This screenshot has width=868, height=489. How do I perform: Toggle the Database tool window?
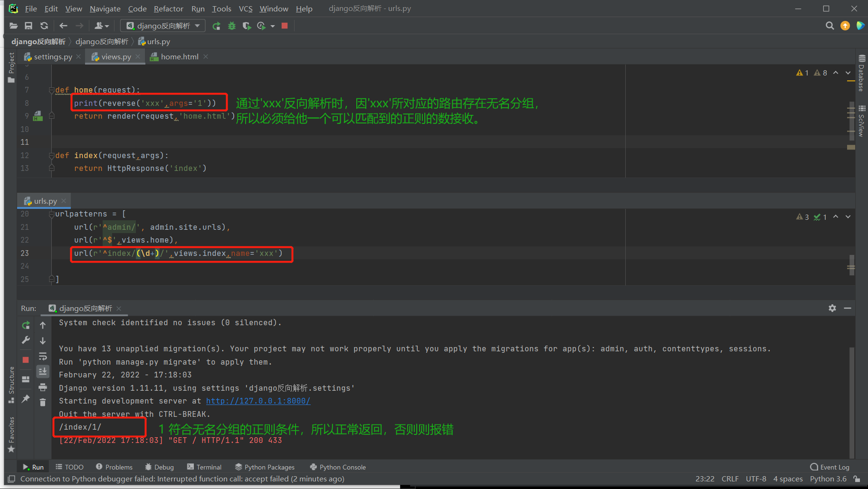[x=861, y=73]
